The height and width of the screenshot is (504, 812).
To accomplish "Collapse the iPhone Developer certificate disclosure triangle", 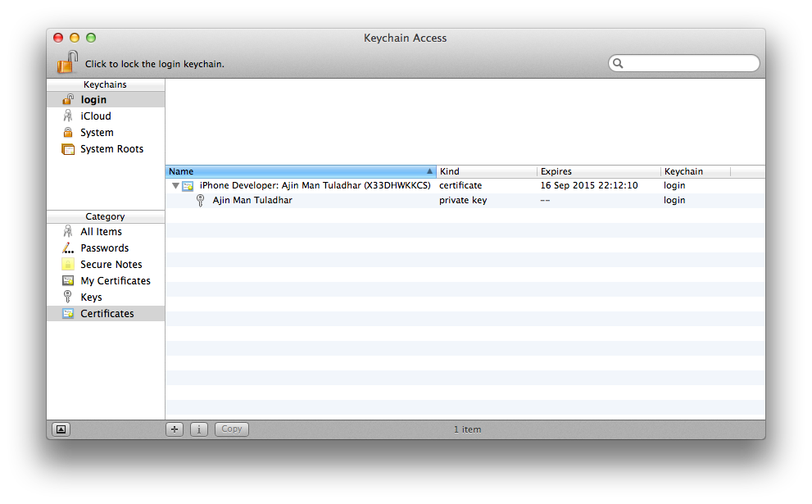I will click(175, 185).
